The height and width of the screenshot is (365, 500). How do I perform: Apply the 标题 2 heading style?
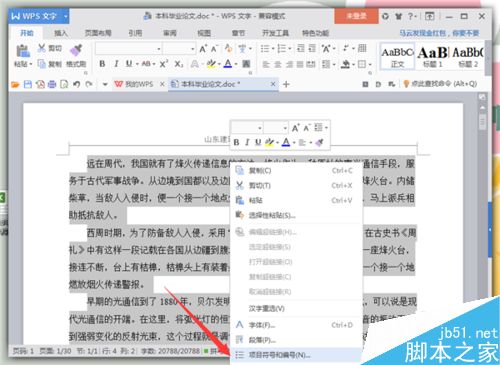tap(468, 56)
